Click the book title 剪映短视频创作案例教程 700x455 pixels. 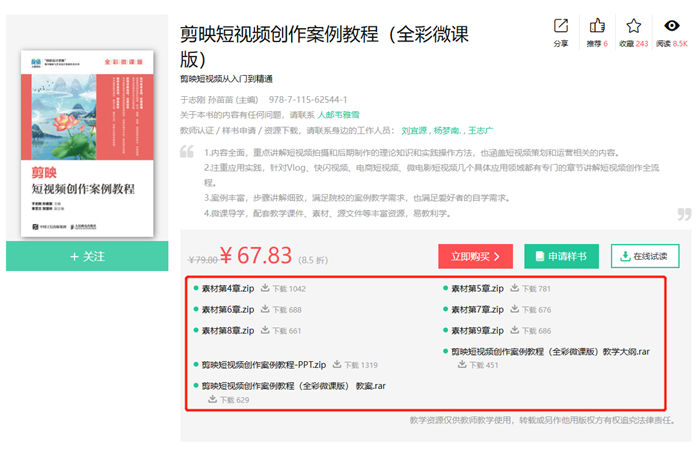tap(324, 46)
